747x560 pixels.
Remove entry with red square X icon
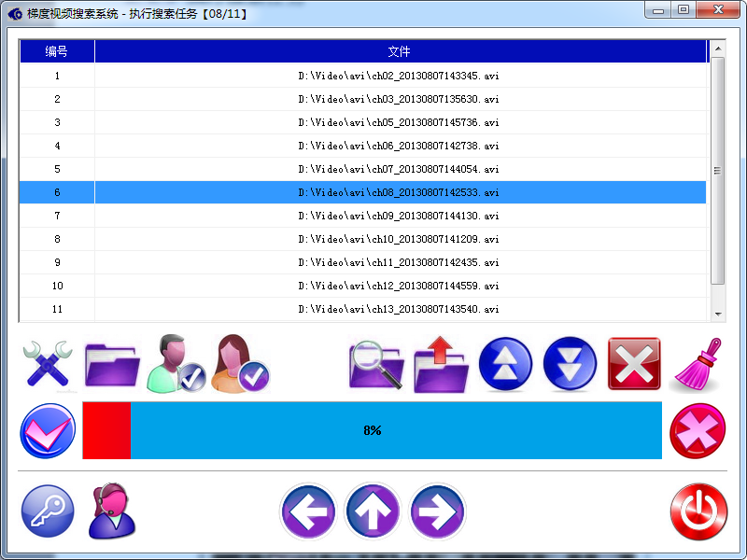point(634,364)
